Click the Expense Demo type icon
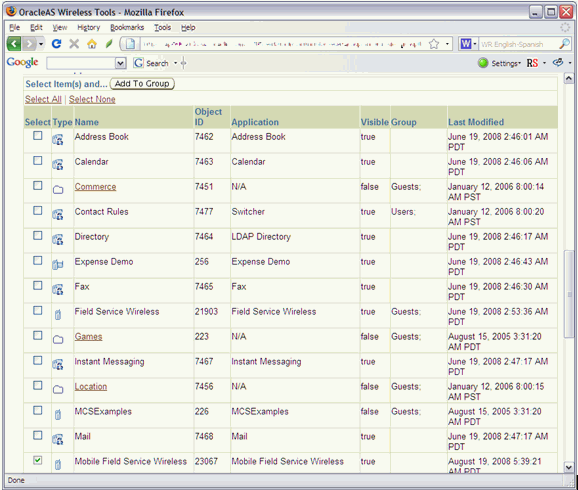 click(58, 265)
